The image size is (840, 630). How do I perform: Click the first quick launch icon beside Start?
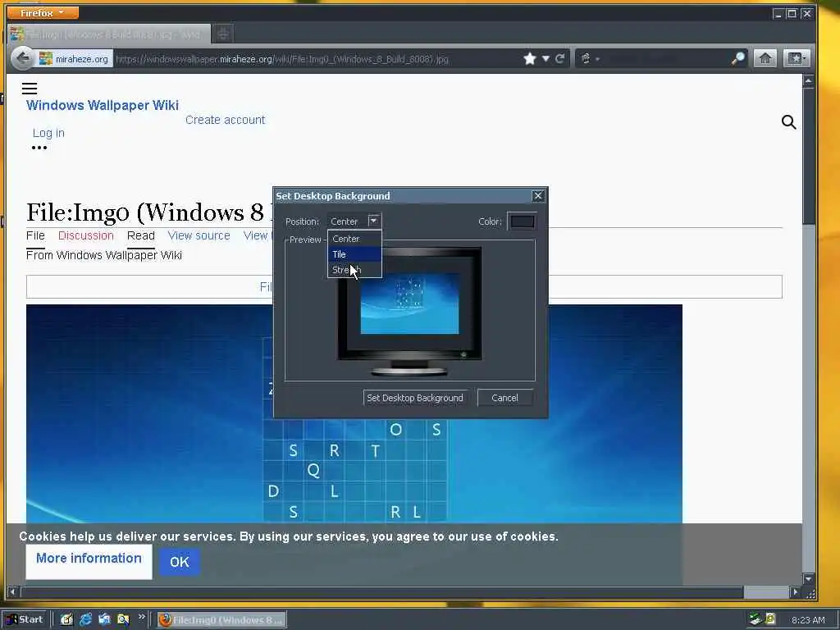coord(66,619)
